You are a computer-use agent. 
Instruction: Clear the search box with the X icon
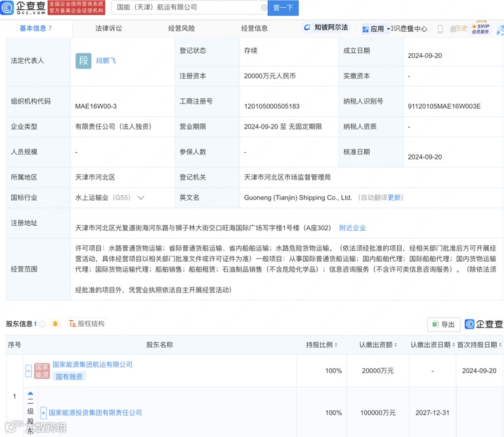pos(264,7)
